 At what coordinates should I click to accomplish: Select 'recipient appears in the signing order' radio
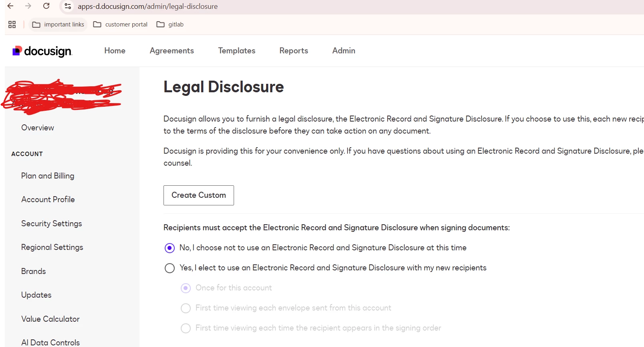click(x=186, y=328)
